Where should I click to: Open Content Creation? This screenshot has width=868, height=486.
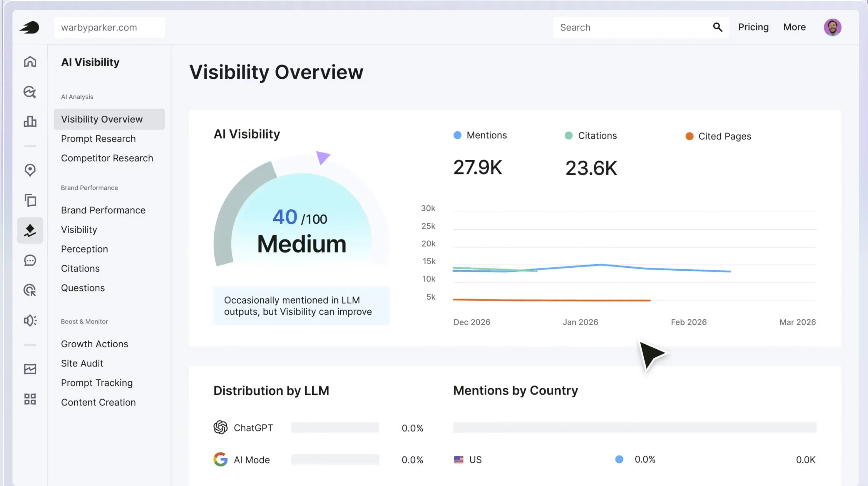(98, 402)
